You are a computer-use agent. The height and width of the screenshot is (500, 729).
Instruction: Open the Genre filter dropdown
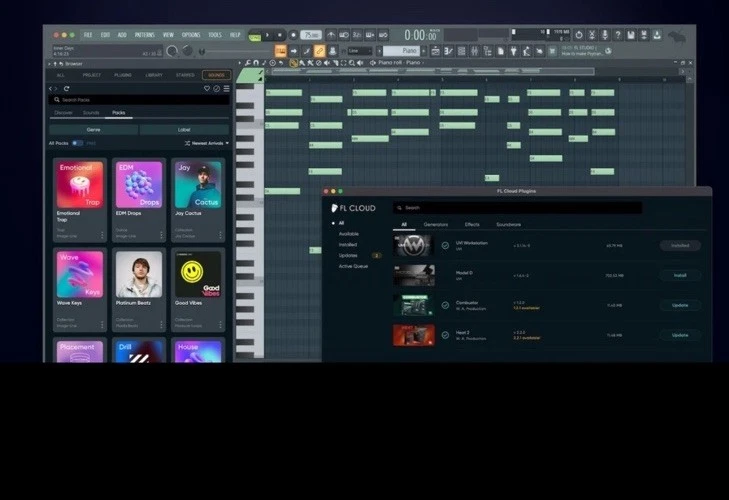(x=93, y=130)
